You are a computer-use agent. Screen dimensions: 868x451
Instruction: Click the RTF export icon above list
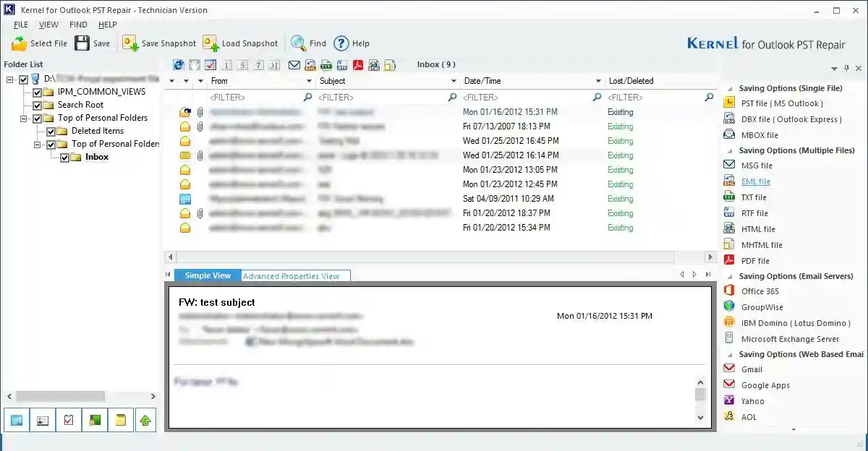(x=342, y=65)
